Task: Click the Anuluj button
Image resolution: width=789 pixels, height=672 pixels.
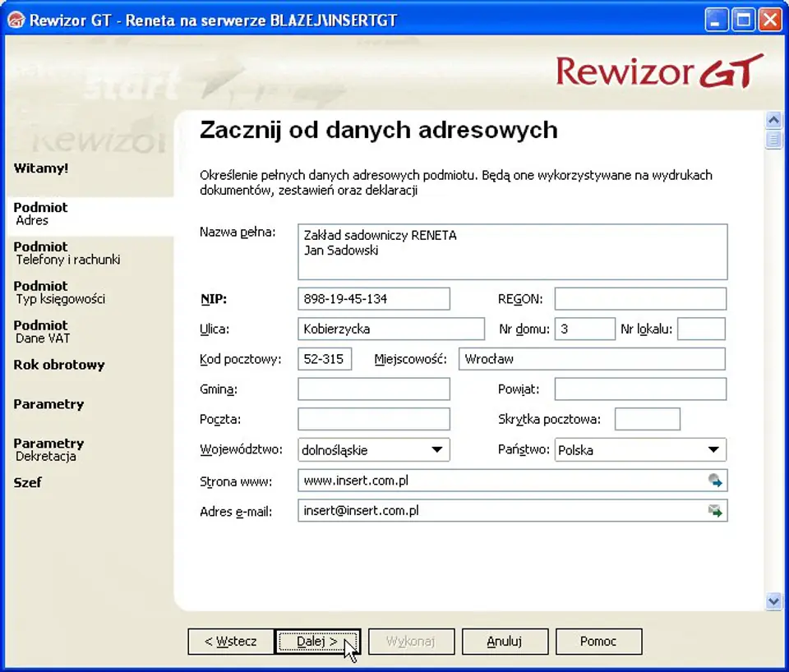Action: click(505, 642)
